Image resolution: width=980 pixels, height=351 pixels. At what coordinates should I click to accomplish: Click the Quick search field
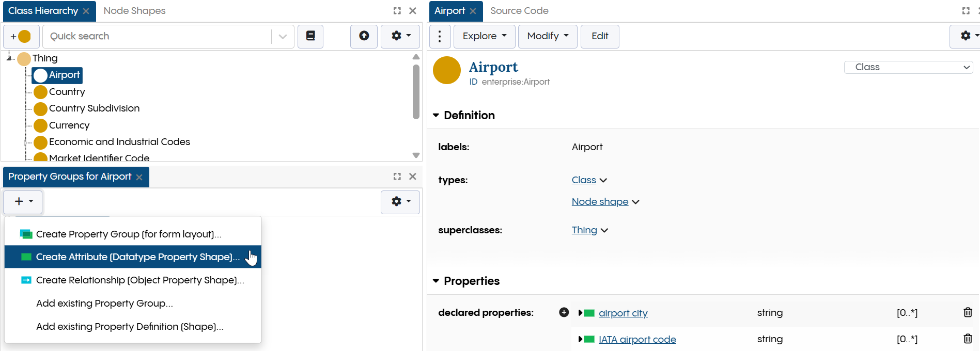point(158,36)
